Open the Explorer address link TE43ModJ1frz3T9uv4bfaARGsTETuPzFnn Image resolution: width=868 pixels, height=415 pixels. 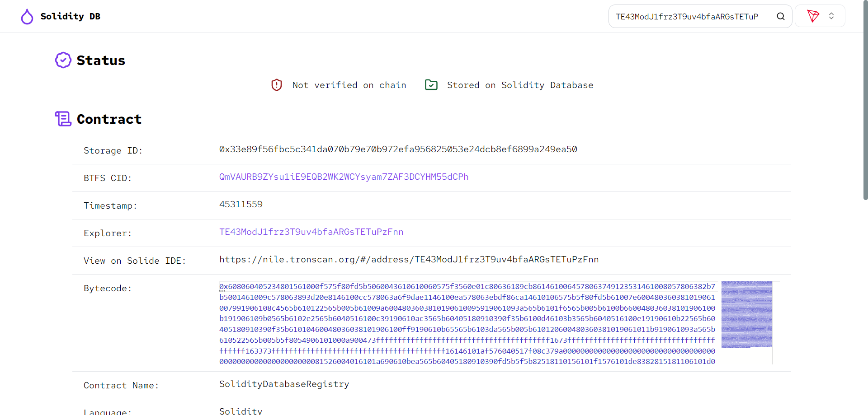click(311, 232)
